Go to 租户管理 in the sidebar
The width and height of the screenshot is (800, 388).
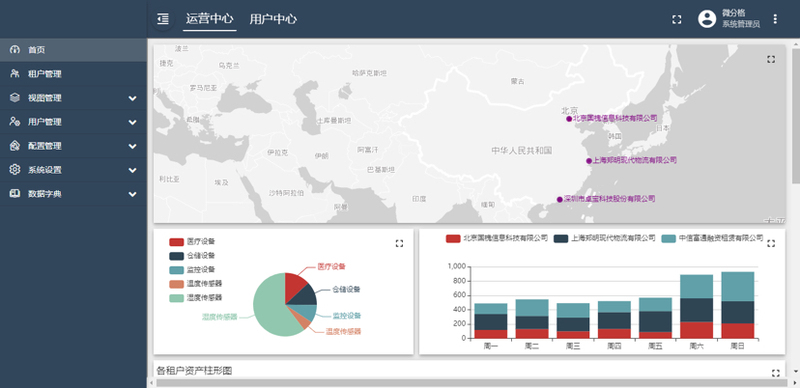[73, 74]
